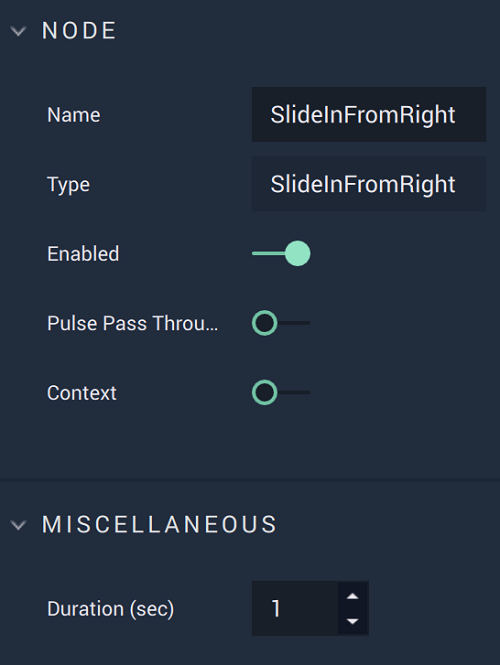Screen dimensions: 500x665
Task: Disable the Enabled toggle
Action: tap(281, 254)
